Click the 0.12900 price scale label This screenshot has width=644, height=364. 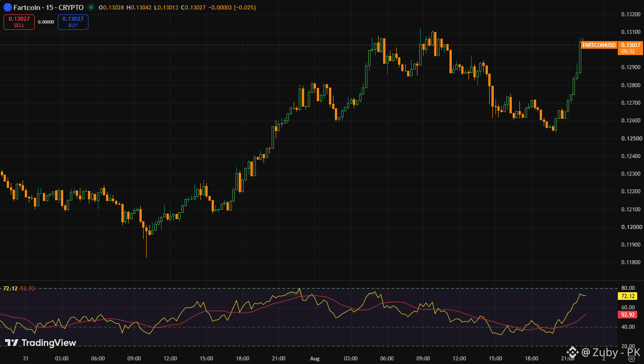(x=631, y=67)
